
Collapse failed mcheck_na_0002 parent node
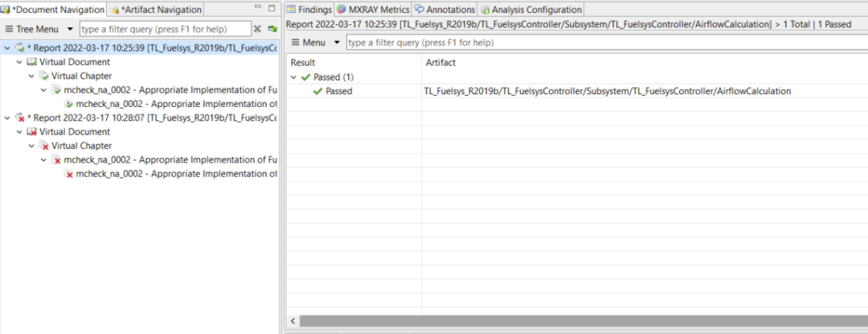tap(43, 159)
